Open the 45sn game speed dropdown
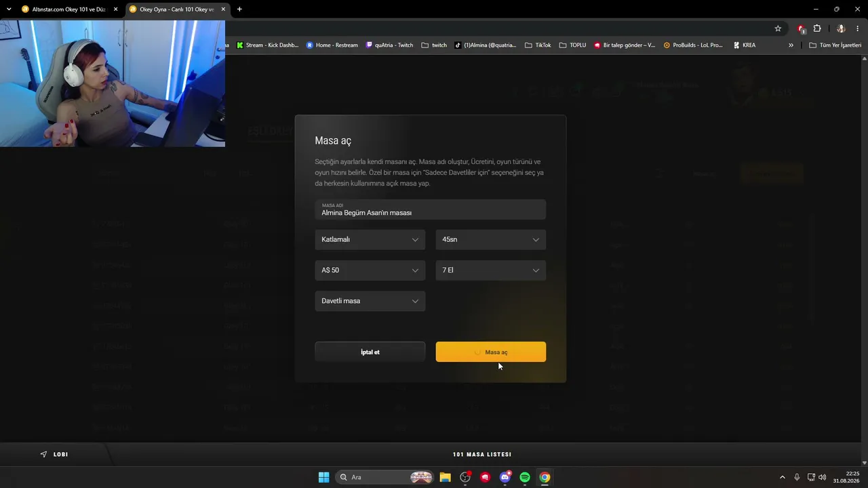 point(490,239)
